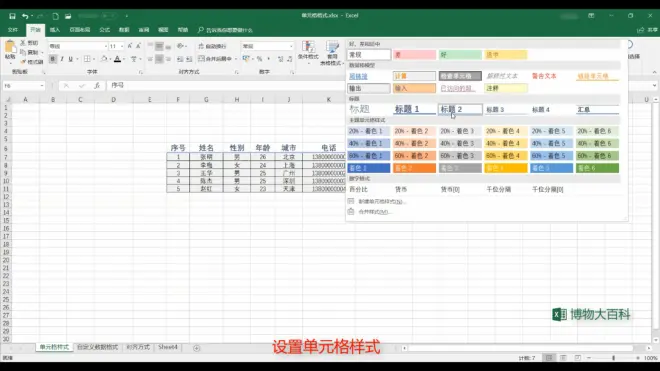660x371 pixels.
Task: Open the font size dropdown showing 11
Action: 122,46
